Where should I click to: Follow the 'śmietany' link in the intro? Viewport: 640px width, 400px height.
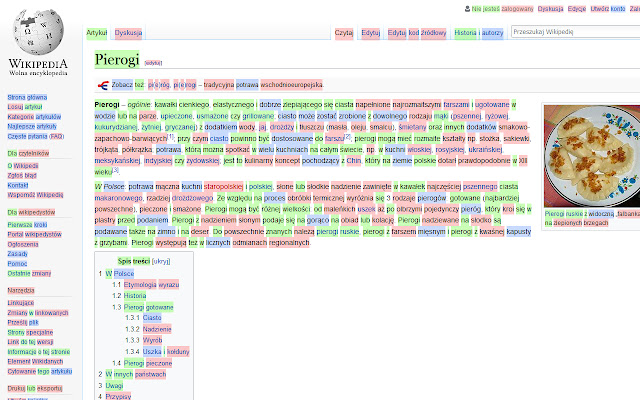412,127
